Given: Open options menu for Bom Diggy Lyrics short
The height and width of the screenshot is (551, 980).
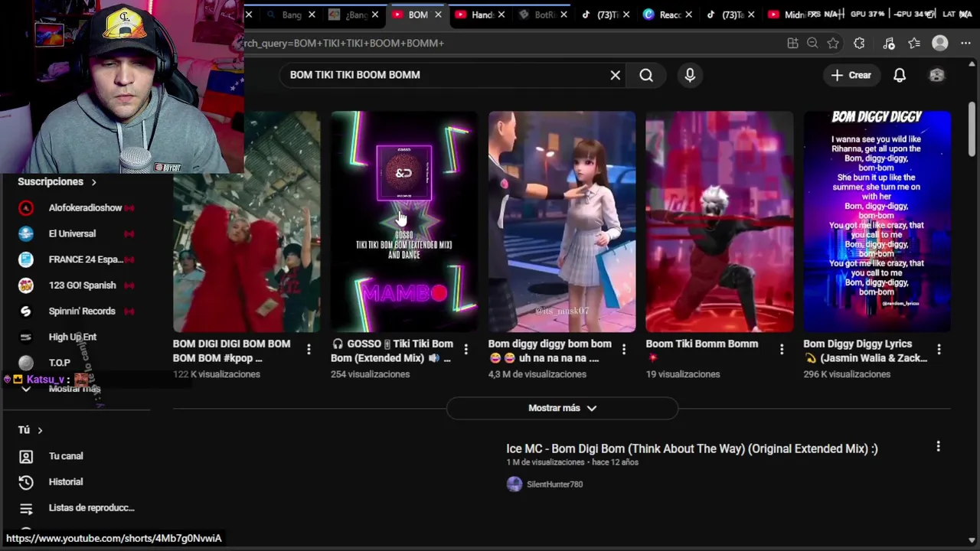Looking at the screenshot, I should pos(939,350).
